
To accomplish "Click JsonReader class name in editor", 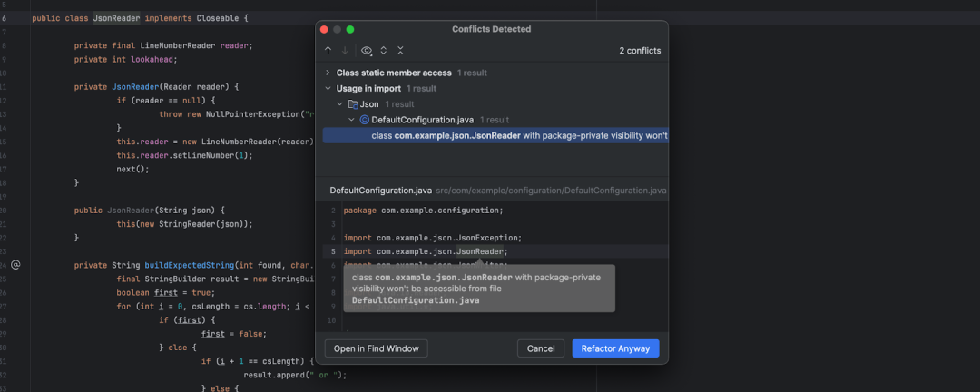I will tap(116, 18).
